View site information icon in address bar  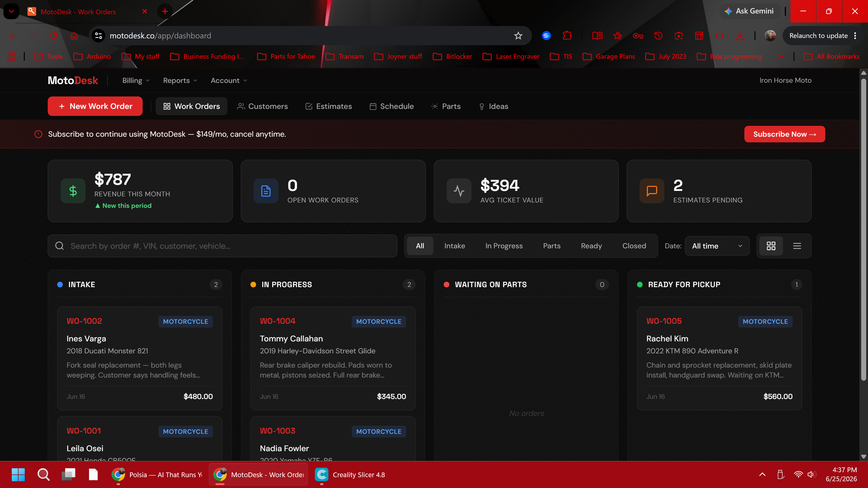click(99, 36)
